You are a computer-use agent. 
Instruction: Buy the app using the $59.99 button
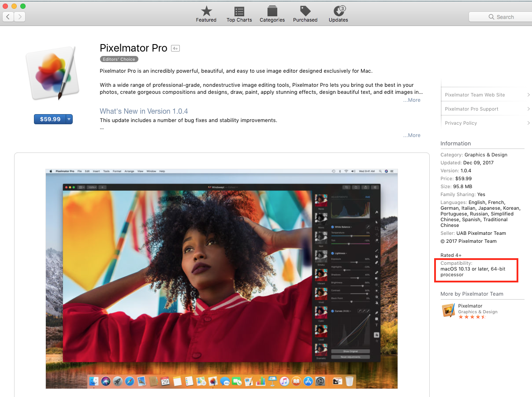pos(50,119)
